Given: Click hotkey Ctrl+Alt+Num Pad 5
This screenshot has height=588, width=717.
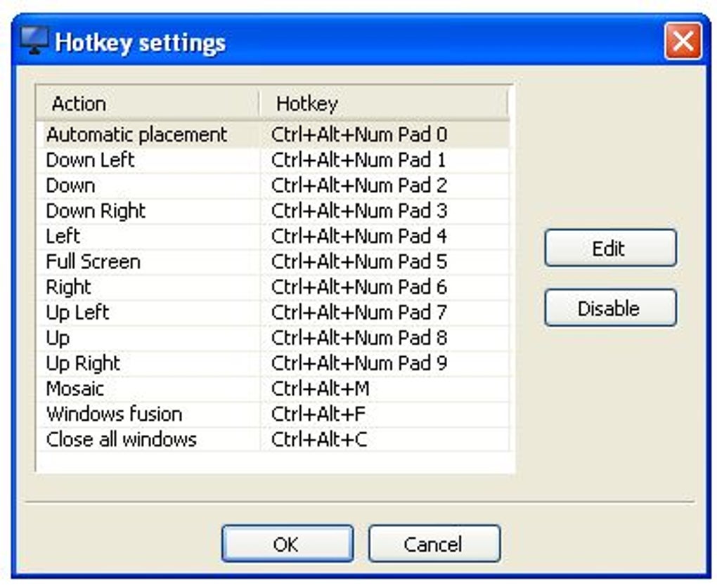Looking at the screenshot, I should [x=359, y=262].
